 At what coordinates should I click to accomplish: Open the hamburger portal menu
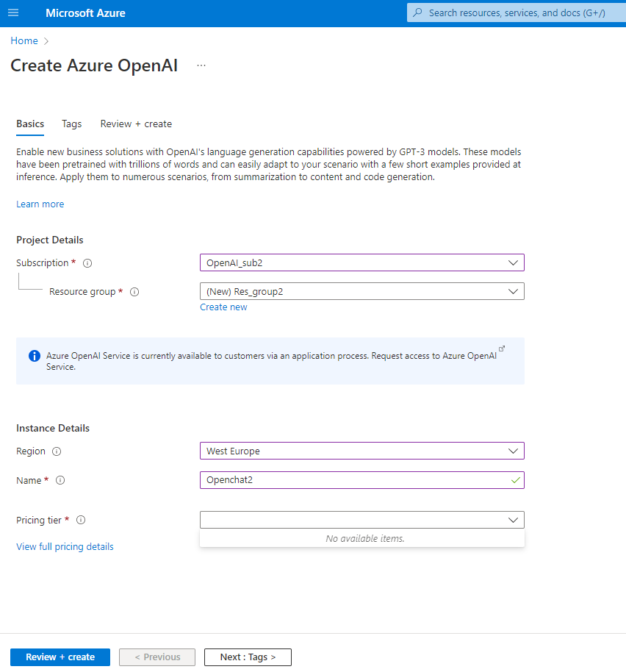(13, 12)
